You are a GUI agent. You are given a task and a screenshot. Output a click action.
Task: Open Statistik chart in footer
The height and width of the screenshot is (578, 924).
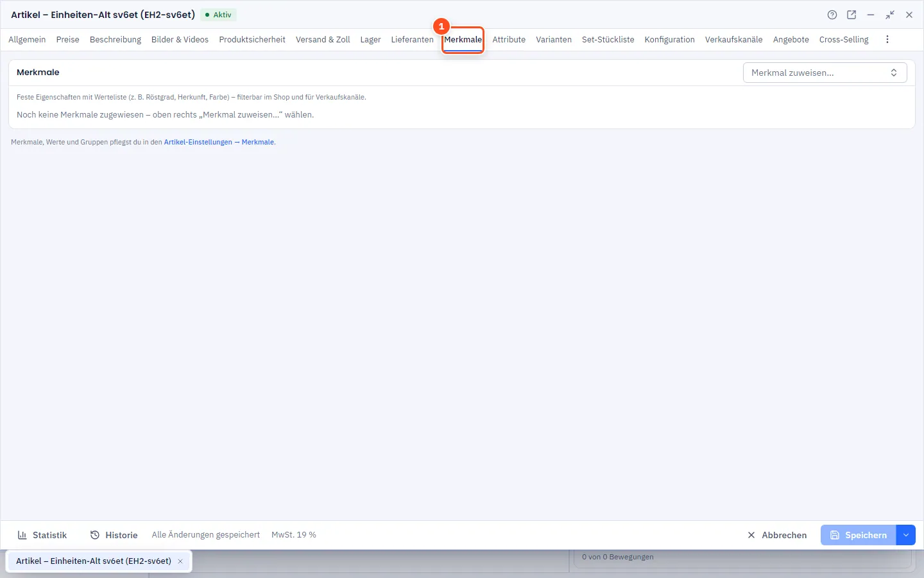pyautogui.click(x=42, y=535)
